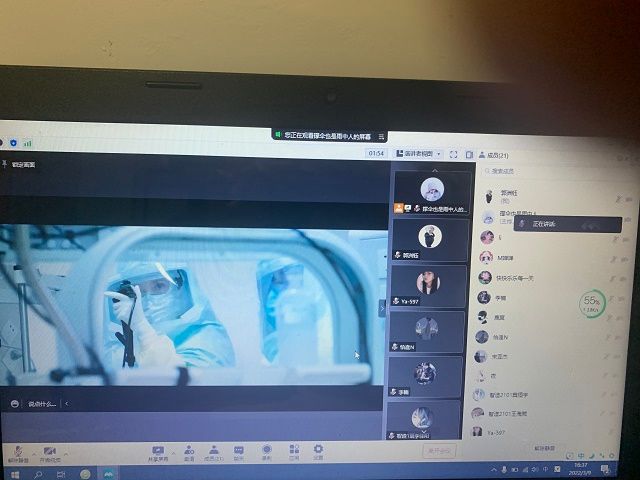The height and width of the screenshot is (480, 640).
Task: Open the Tencent Meeting taskbar icon
Action: click(108, 474)
